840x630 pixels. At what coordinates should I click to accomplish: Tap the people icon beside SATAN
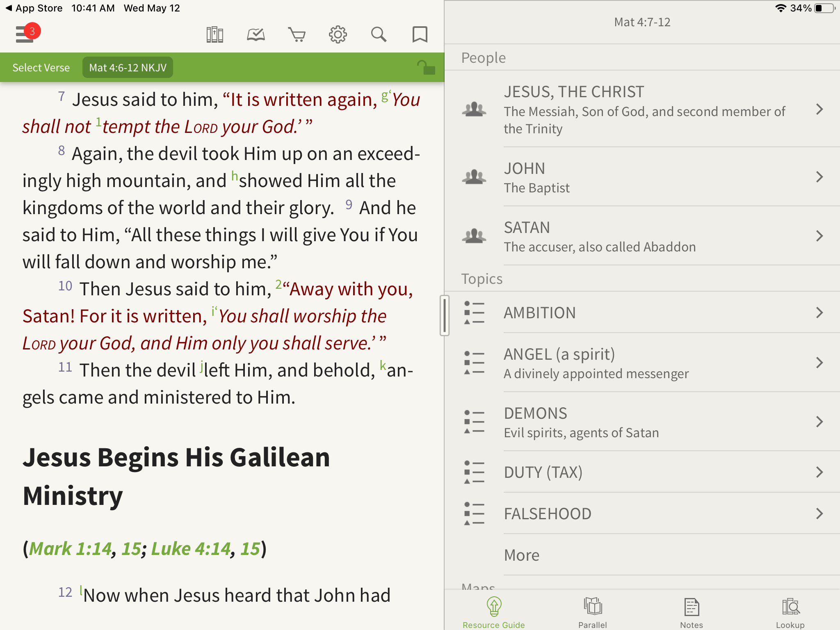pyautogui.click(x=474, y=236)
